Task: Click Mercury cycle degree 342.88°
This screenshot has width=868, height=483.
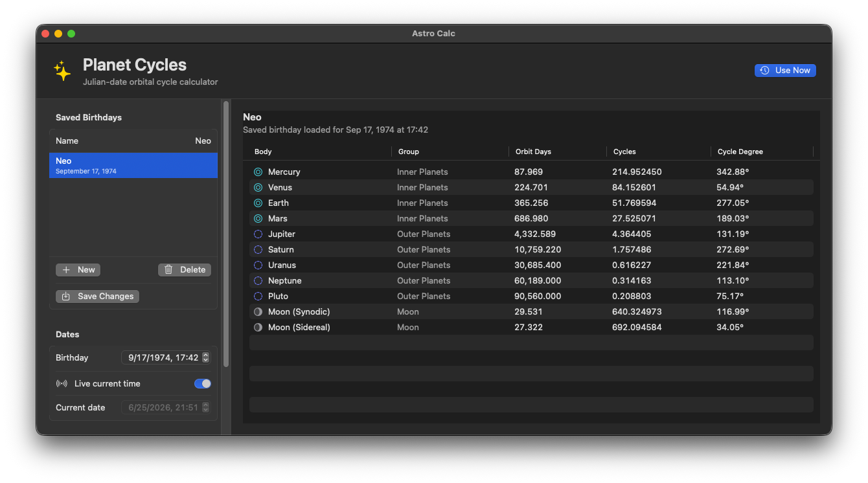Action: (733, 172)
